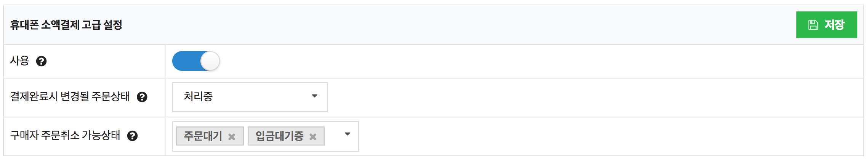
Task: Click the green 저장 save button
Action: (826, 25)
